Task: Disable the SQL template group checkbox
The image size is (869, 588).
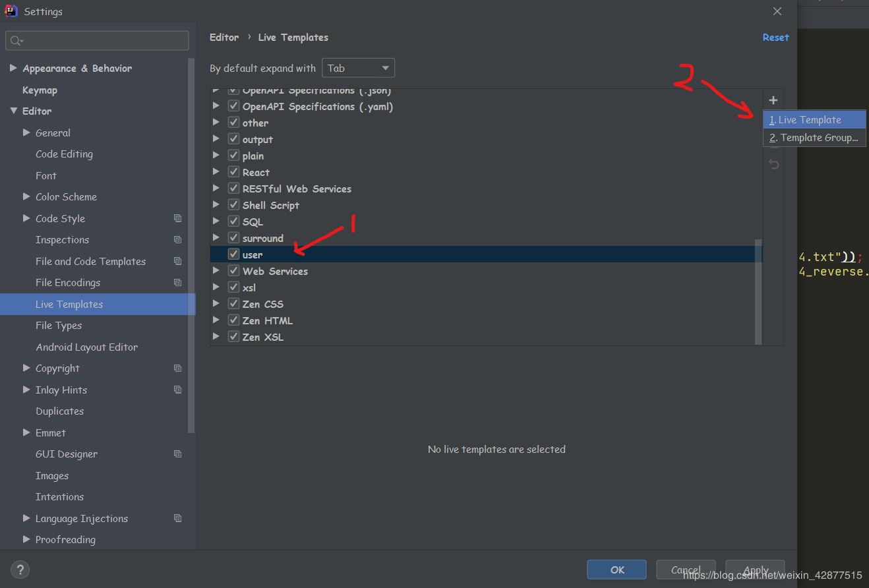Action: (x=233, y=221)
